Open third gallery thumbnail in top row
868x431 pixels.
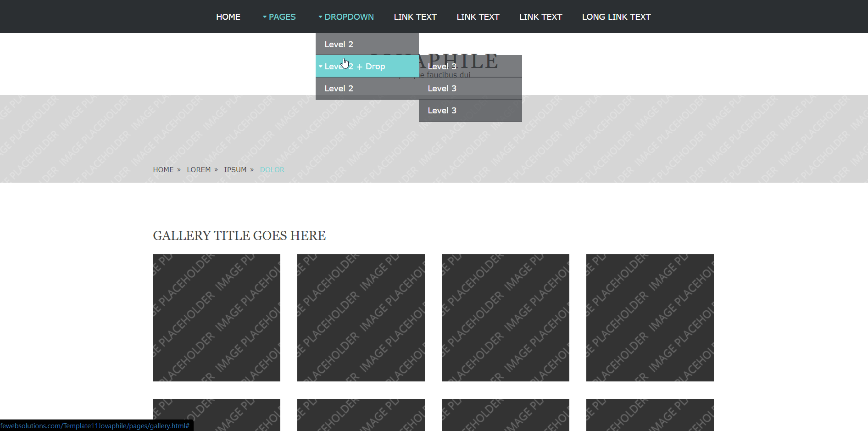(x=506, y=318)
